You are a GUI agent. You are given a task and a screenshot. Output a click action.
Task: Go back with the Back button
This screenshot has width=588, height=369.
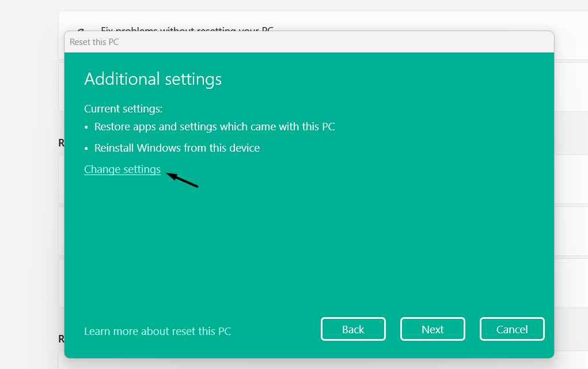coord(353,329)
